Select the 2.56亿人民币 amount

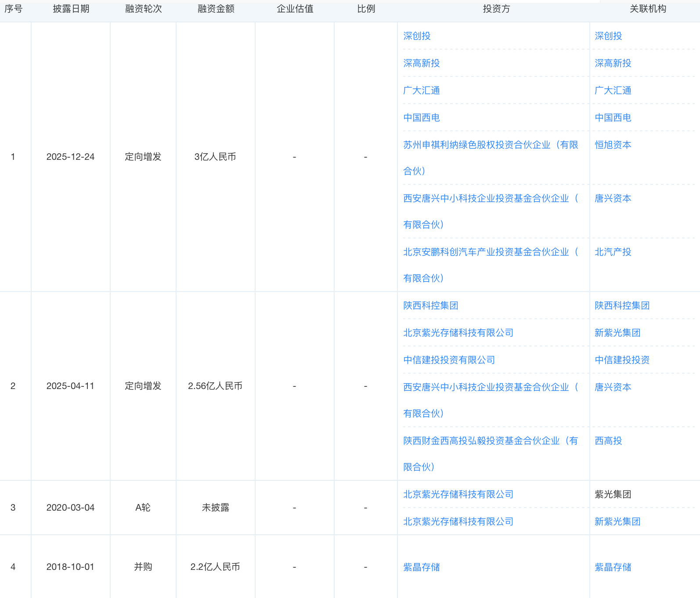point(215,386)
